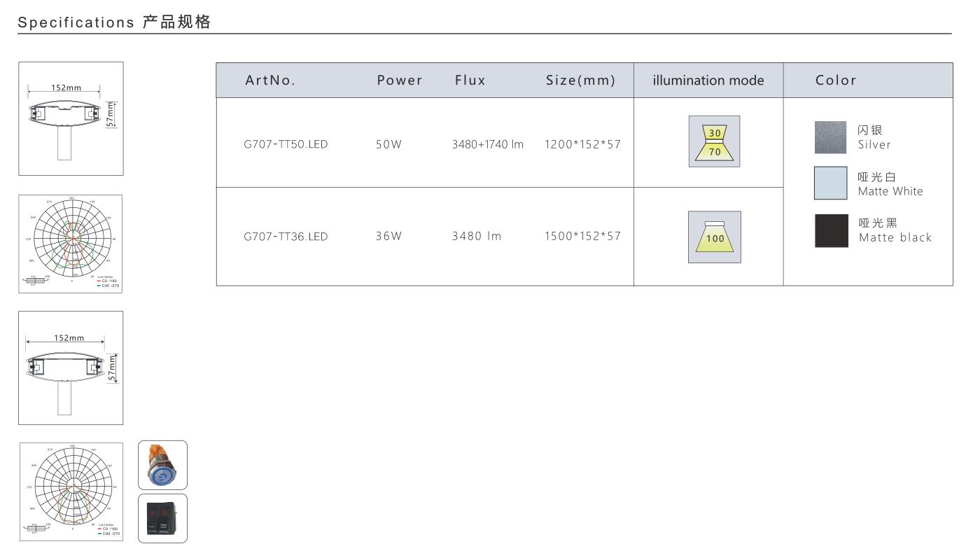Select the round blue push-button switch image
This screenshot has width=980, height=551.
162,465
